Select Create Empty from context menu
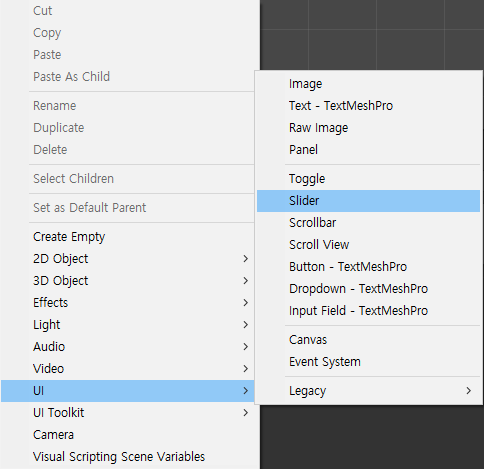 click(x=128, y=237)
